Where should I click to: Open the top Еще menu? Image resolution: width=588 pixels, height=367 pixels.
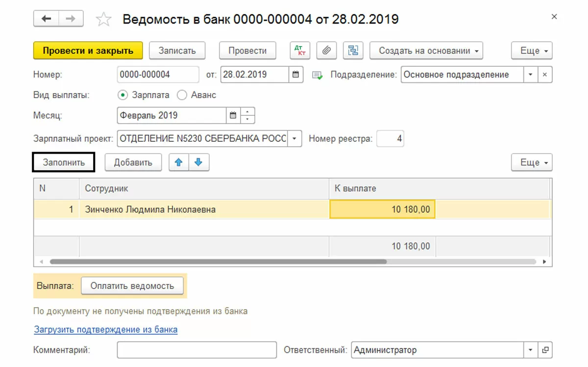[x=532, y=51]
